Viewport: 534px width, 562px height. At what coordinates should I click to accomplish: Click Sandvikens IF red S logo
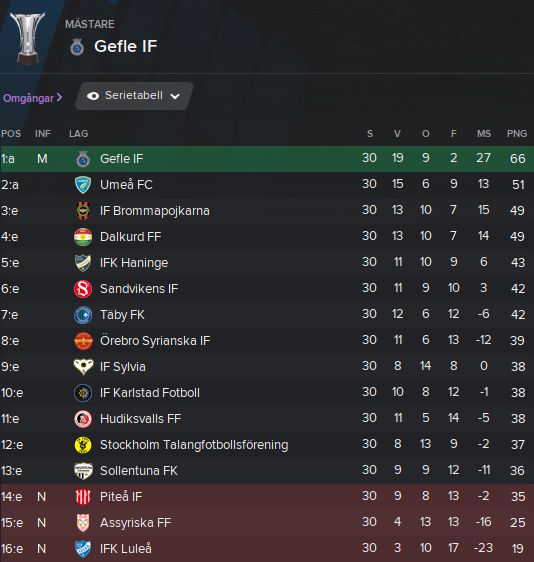[83, 289]
